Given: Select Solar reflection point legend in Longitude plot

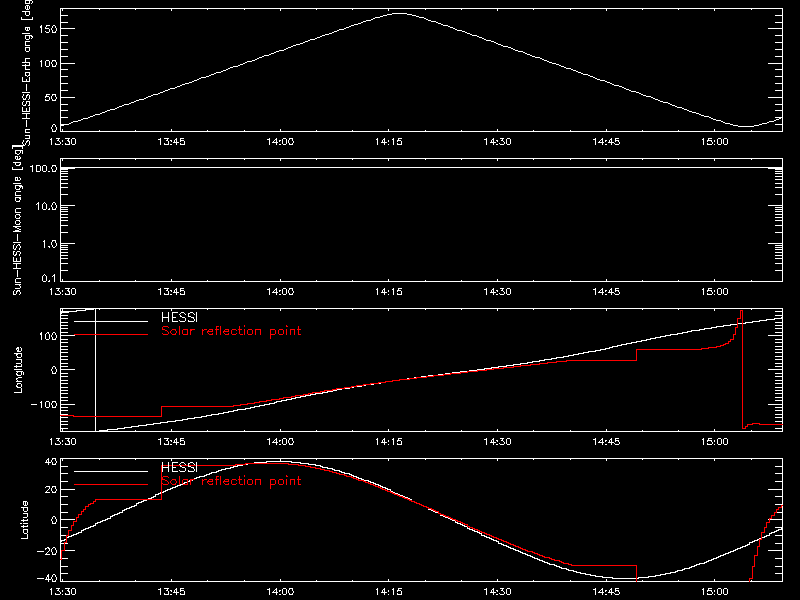Looking at the screenshot, I should tap(231, 331).
